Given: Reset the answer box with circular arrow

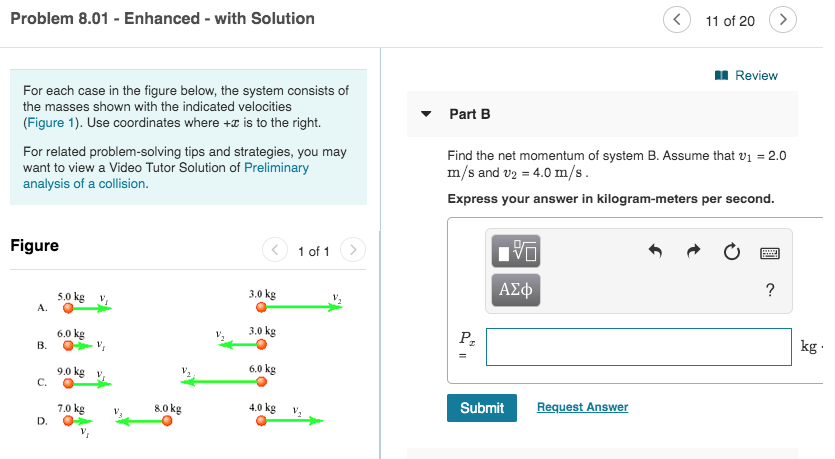Looking at the screenshot, I should click(x=732, y=251).
